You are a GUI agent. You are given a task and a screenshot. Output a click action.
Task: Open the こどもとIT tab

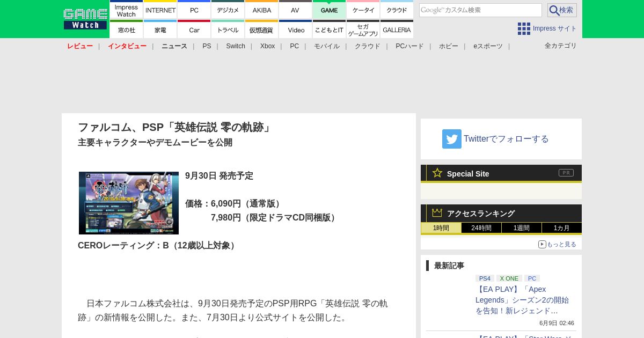329,30
